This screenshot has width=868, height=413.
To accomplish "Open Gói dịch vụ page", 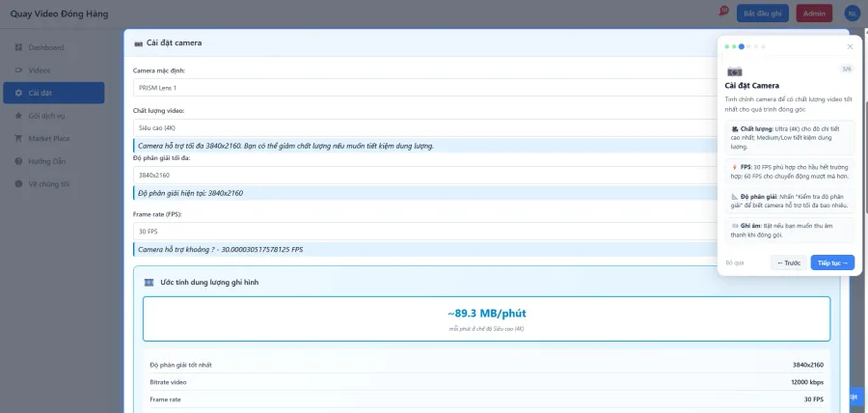I will tap(54, 116).
